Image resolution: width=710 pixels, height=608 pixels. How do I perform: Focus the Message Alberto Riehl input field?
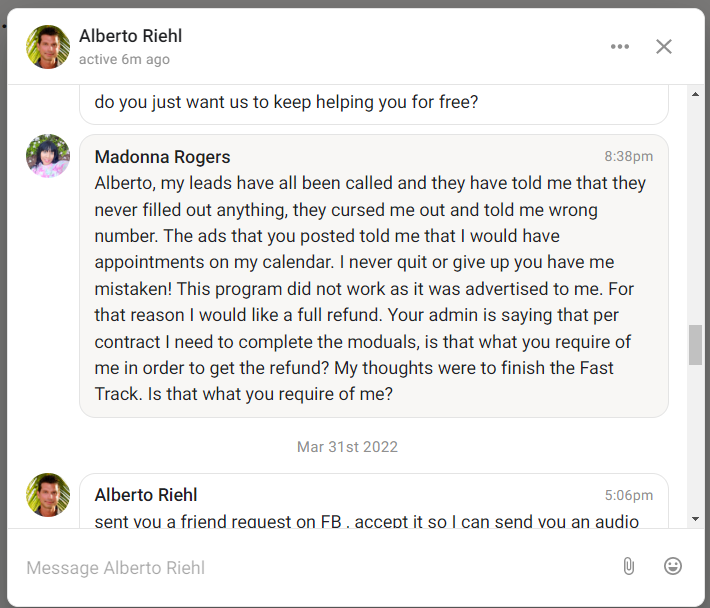coord(317,568)
